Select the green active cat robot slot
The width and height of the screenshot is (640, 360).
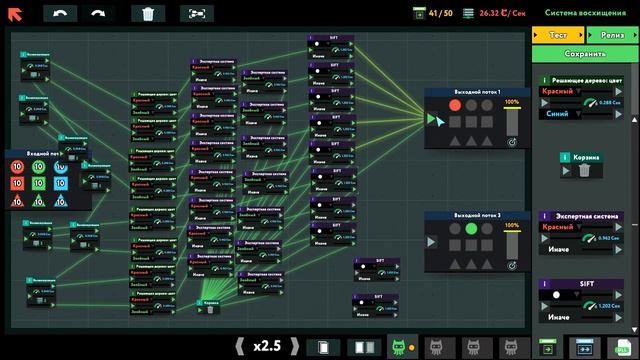tap(402, 347)
